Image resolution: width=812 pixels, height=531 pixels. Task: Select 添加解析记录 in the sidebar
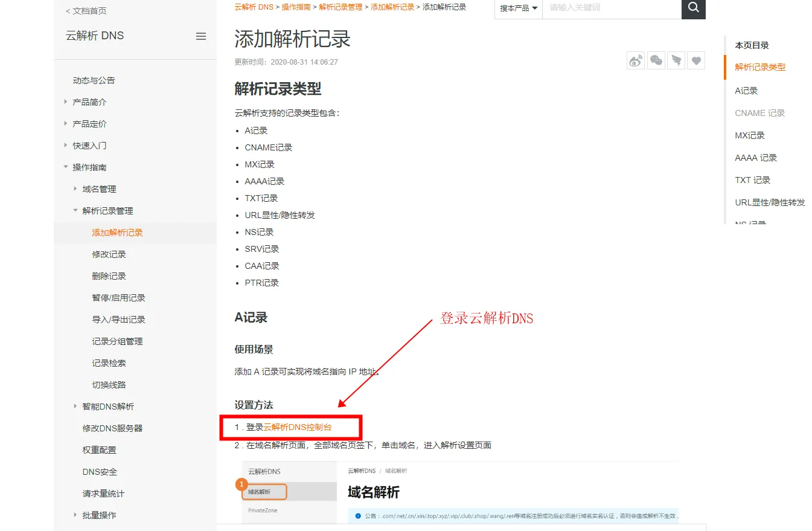[117, 233]
